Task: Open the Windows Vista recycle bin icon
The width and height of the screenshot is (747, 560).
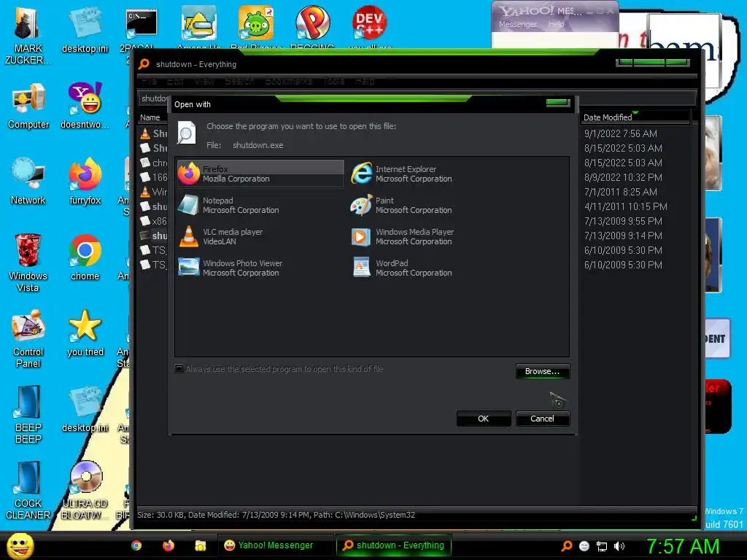Action: (x=28, y=262)
